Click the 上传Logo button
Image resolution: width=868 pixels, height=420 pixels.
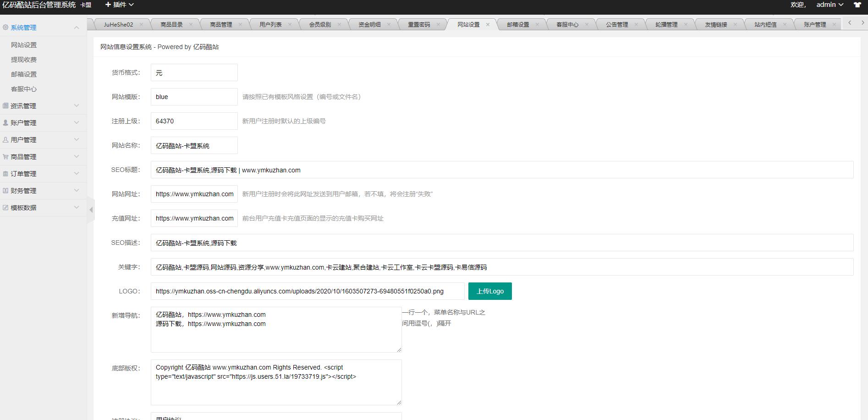click(x=490, y=291)
